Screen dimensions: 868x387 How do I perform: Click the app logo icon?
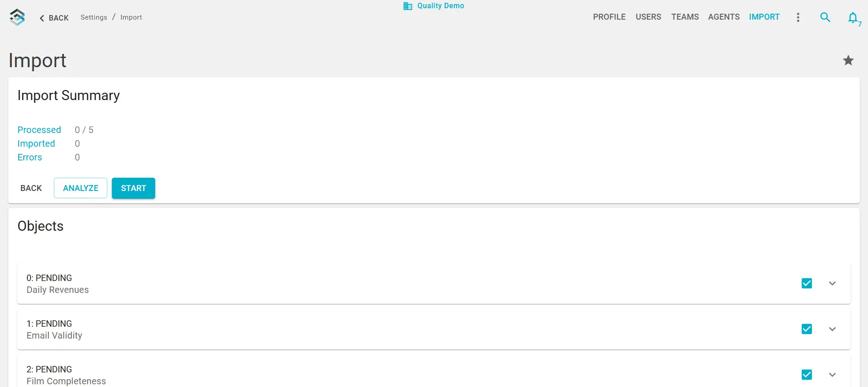pos(17,17)
